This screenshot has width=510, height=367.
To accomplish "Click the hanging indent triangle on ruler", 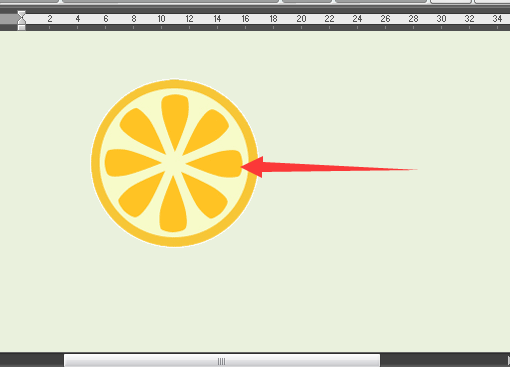I will 22,20.
